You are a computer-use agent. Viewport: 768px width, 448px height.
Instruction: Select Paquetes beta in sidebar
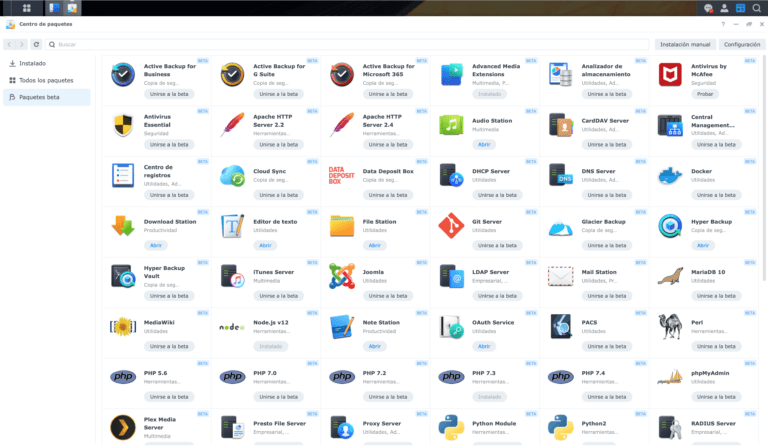click(x=40, y=97)
